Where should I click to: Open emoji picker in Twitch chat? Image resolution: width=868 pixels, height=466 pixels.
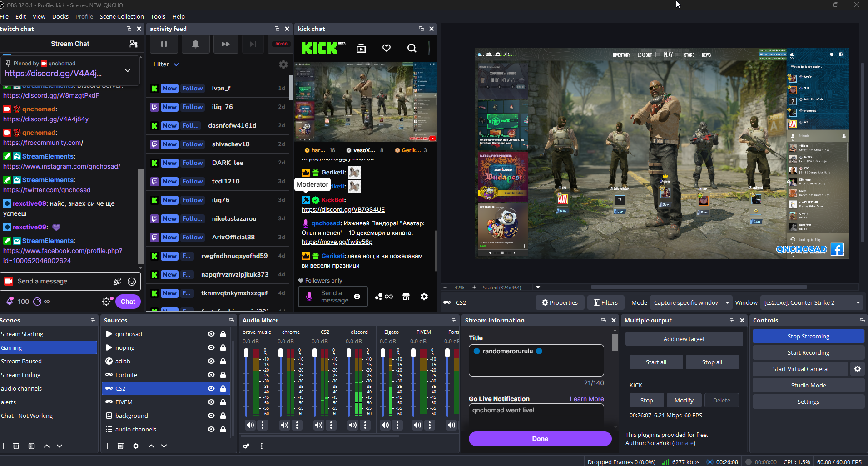click(x=132, y=282)
